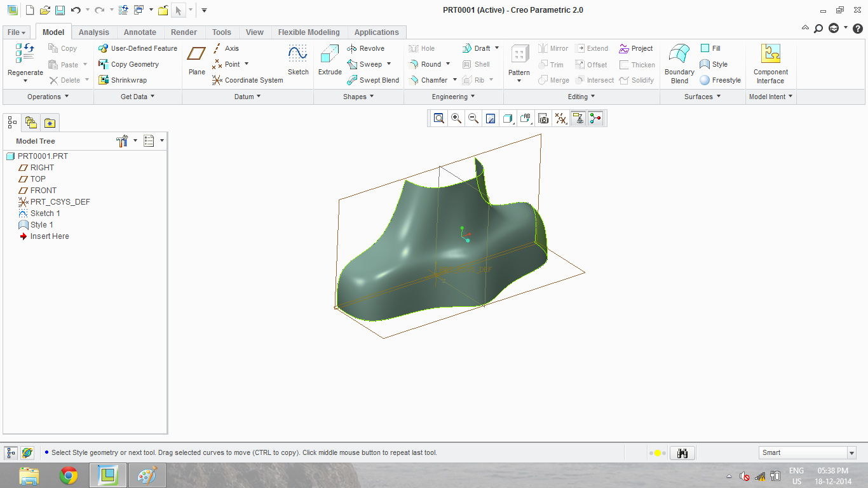The width and height of the screenshot is (868, 488).
Task: Open Paint from the Windows taskbar
Action: coord(147,475)
